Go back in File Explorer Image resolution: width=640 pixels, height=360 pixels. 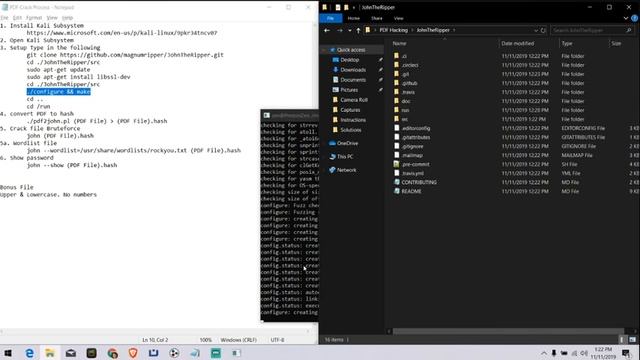327,30
